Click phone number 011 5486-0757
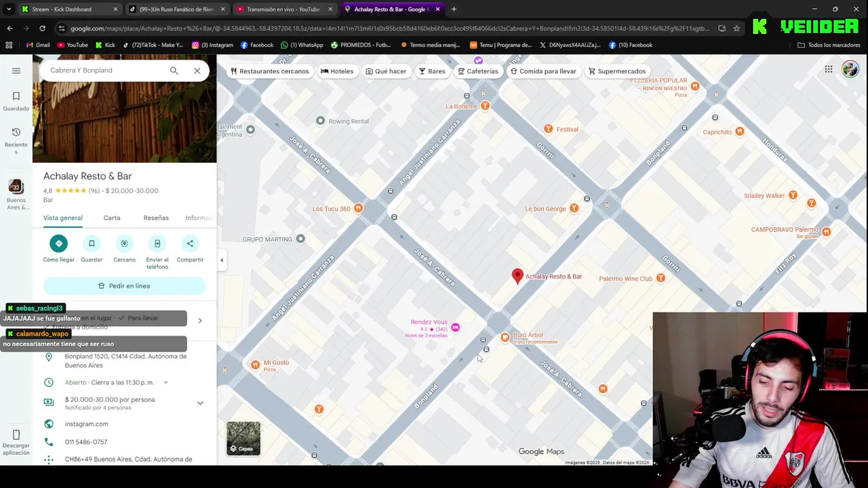Image resolution: width=868 pixels, height=488 pixels. click(86, 442)
